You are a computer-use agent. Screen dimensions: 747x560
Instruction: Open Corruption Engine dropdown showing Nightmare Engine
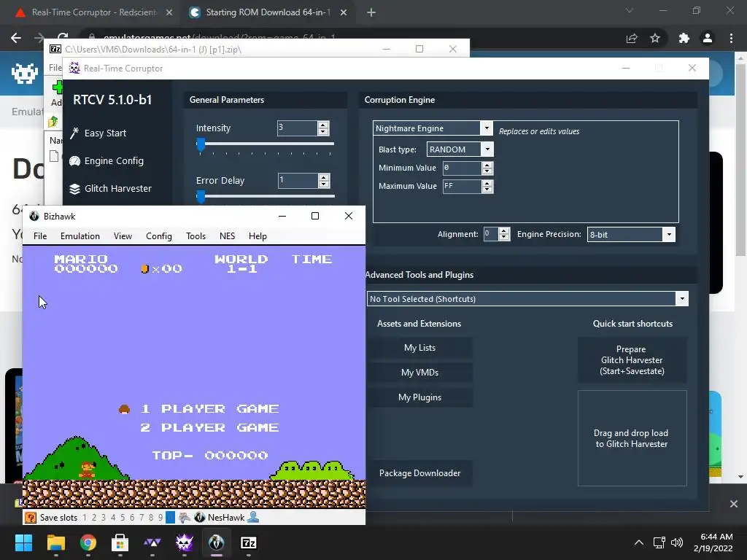coord(487,128)
